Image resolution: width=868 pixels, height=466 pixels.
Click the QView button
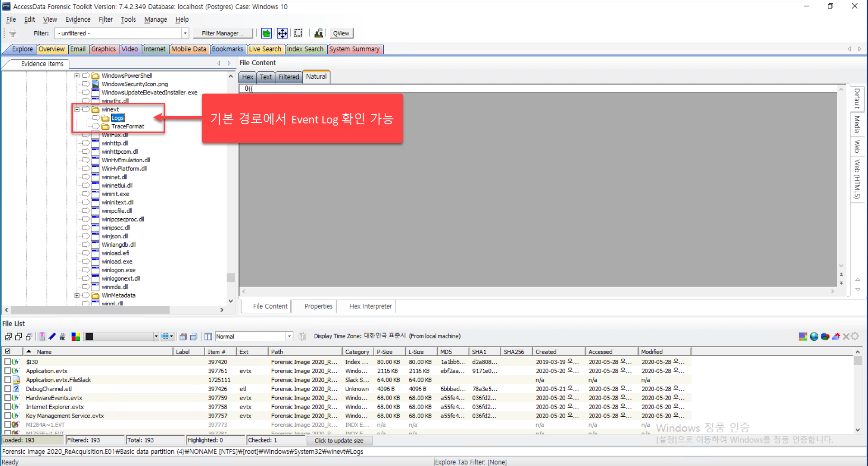(341, 33)
